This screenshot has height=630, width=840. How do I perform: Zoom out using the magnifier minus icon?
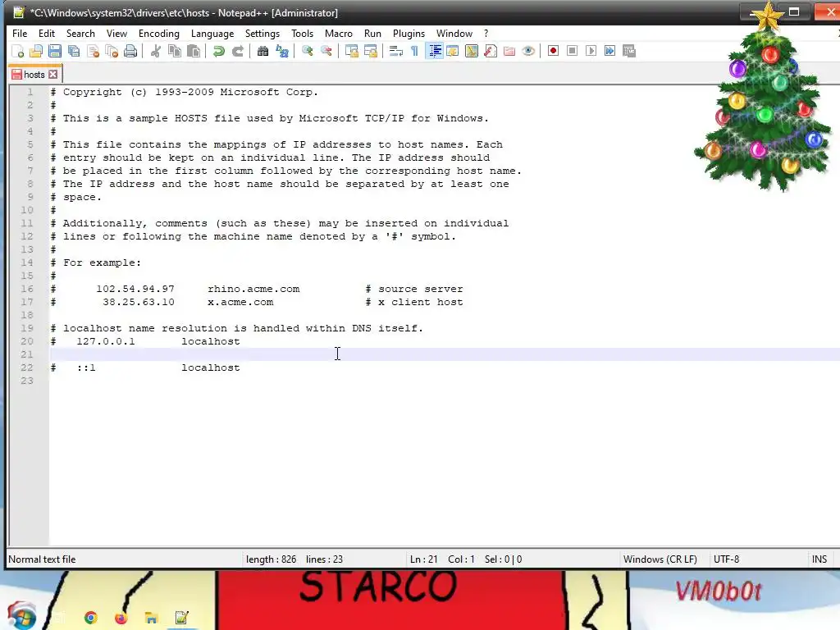[326, 51]
